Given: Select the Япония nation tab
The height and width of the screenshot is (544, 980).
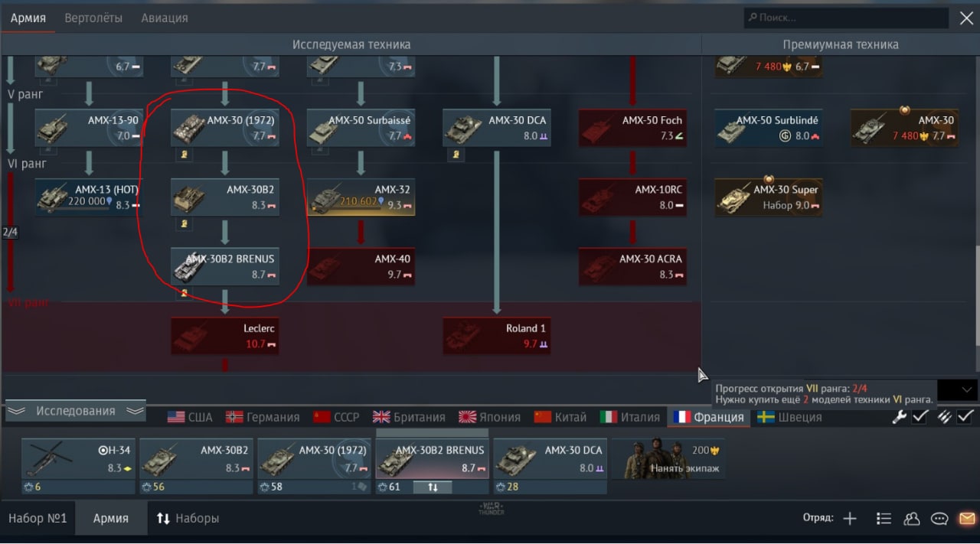Looking at the screenshot, I should click(x=489, y=417).
